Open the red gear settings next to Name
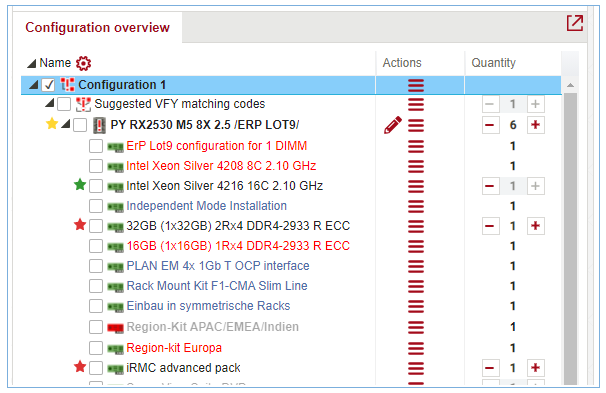The width and height of the screenshot is (606, 393). (83, 63)
